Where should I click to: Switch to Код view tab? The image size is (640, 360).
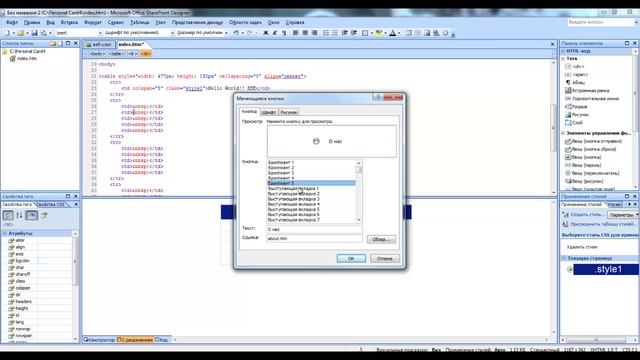tap(162, 340)
